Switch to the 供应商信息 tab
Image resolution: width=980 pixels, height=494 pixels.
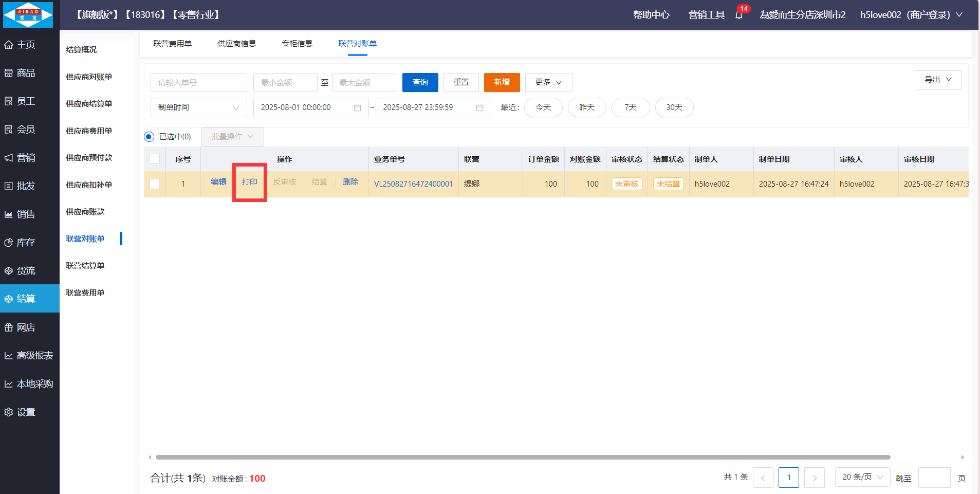click(237, 44)
